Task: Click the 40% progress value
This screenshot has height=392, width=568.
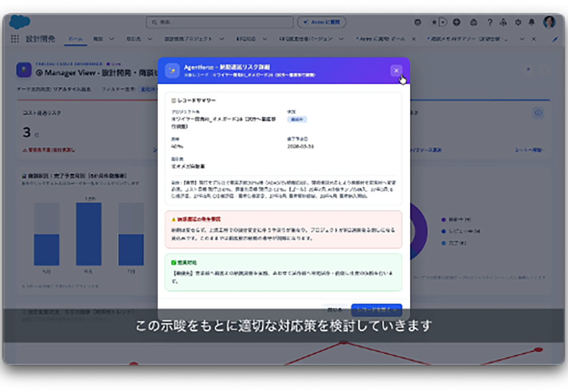Action: [177, 146]
